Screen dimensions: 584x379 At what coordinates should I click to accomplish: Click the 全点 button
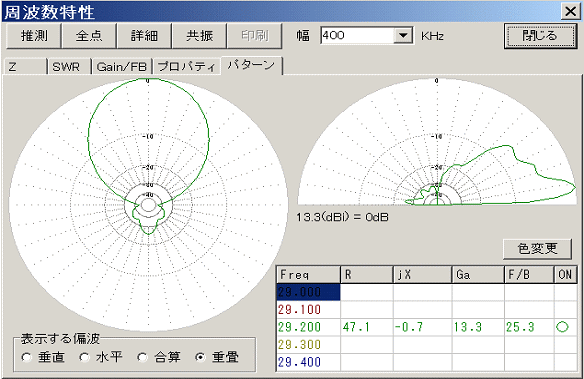89,36
